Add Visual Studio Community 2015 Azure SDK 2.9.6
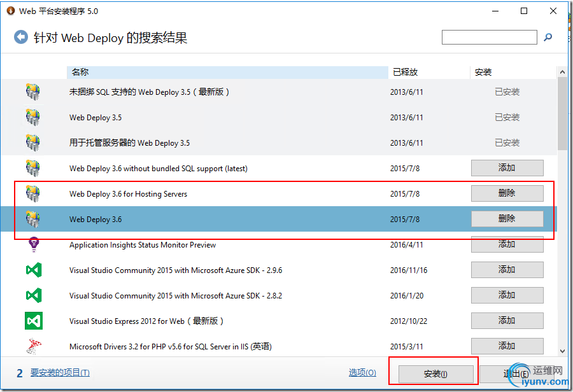 507,270
